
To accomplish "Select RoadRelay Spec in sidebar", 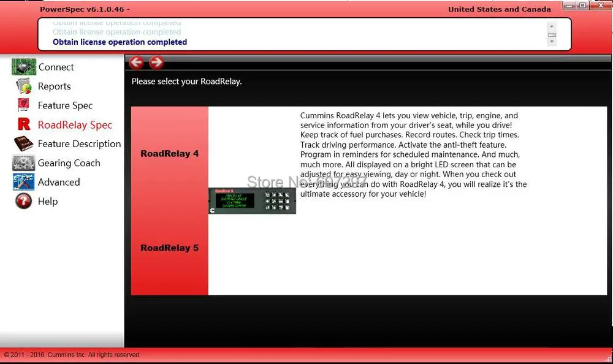I will click(75, 125).
